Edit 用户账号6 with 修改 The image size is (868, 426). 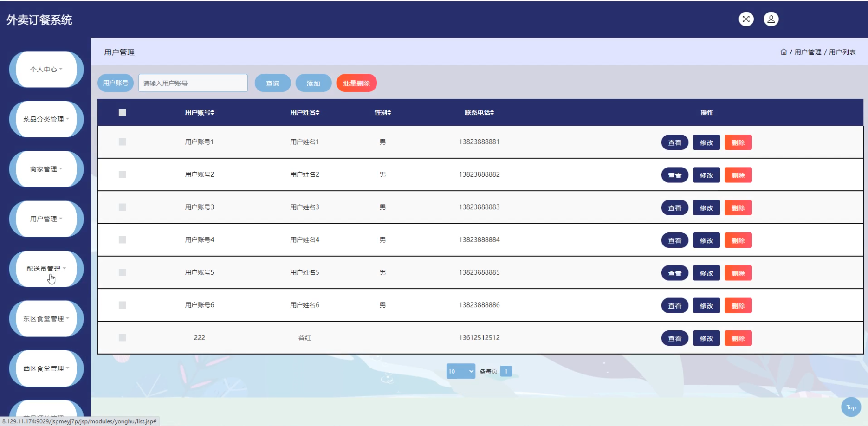click(x=706, y=305)
